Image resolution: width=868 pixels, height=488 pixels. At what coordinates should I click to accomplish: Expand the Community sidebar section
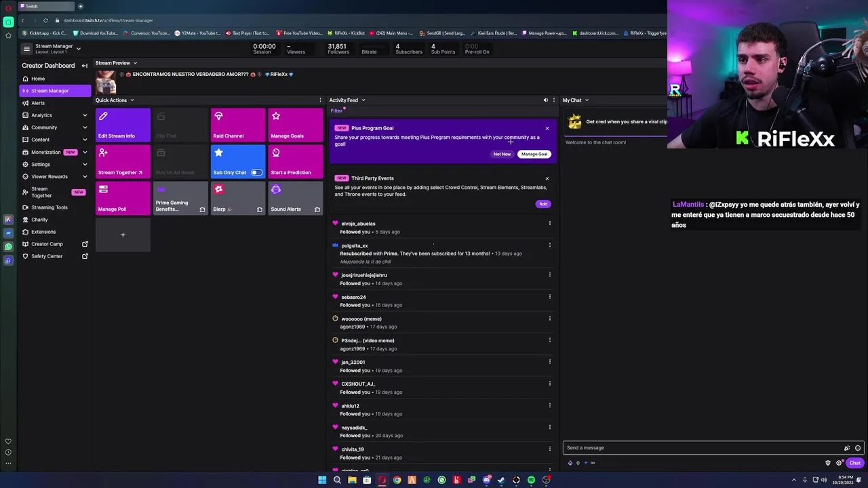coord(55,127)
